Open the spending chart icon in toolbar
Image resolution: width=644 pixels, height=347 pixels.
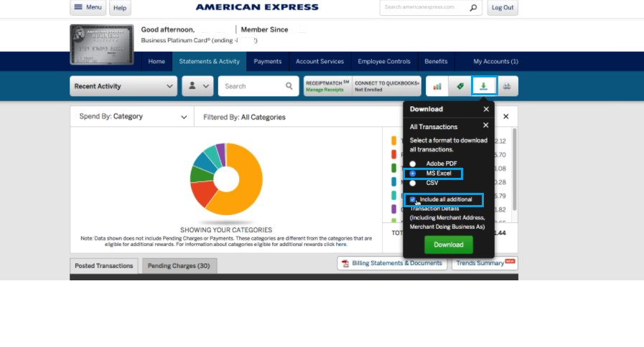[x=437, y=86]
